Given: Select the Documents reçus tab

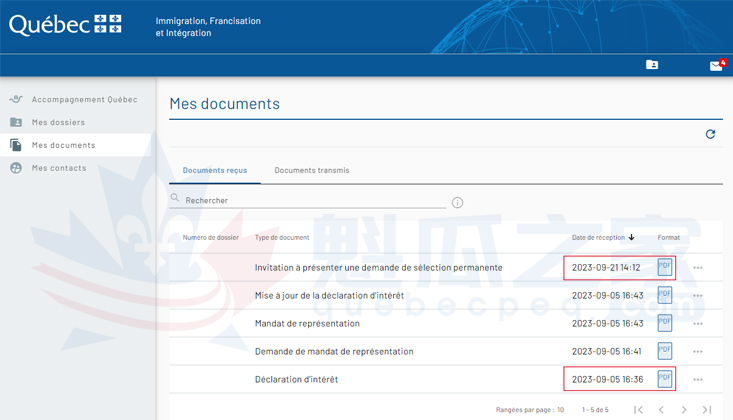Looking at the screenshot, I should point(215,171).
